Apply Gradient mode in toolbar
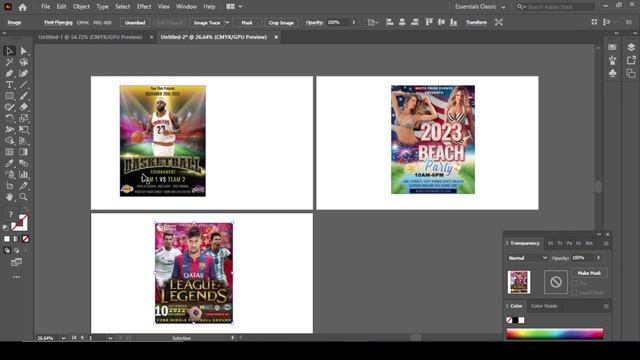This screenshot has width=640, height=360. (16, 239)
